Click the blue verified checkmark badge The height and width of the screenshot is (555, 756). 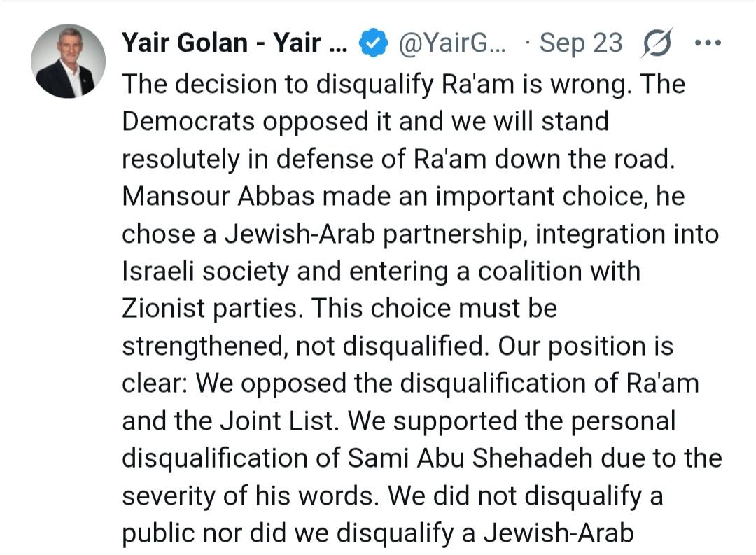point(374,43)
